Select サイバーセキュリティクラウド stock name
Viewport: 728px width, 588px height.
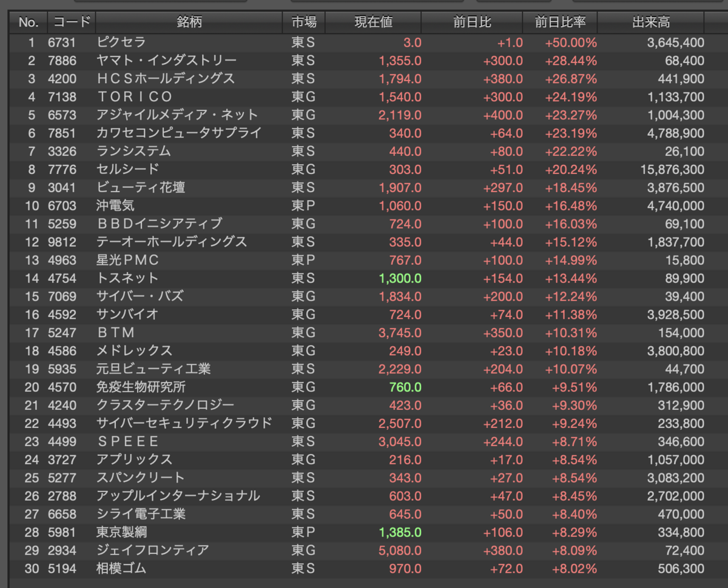(184, 423)
